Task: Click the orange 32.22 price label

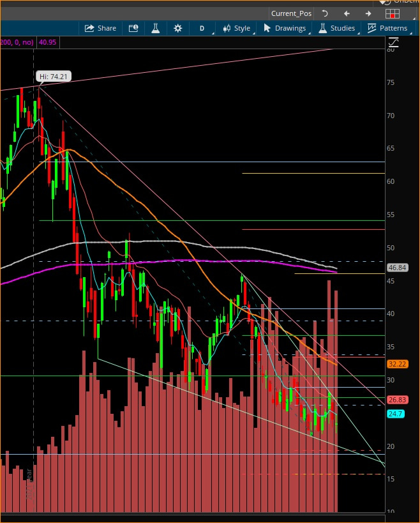Action: point(397,364)
